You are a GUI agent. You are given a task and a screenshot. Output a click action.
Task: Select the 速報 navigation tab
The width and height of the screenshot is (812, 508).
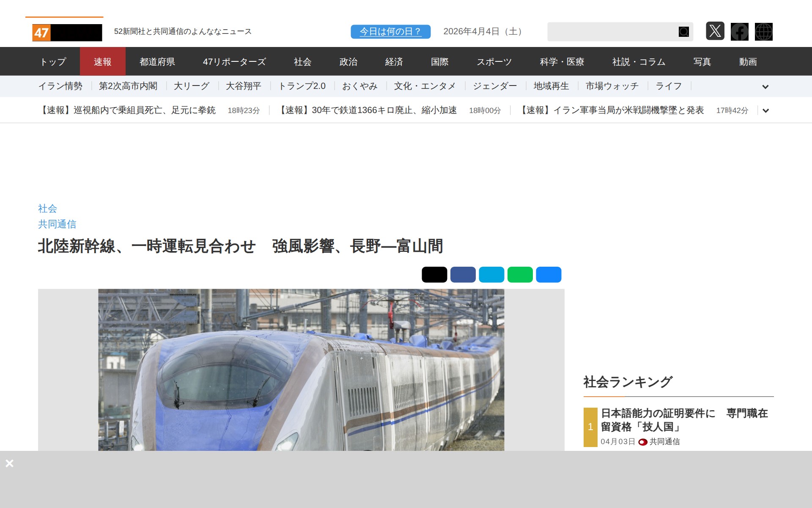102,62
